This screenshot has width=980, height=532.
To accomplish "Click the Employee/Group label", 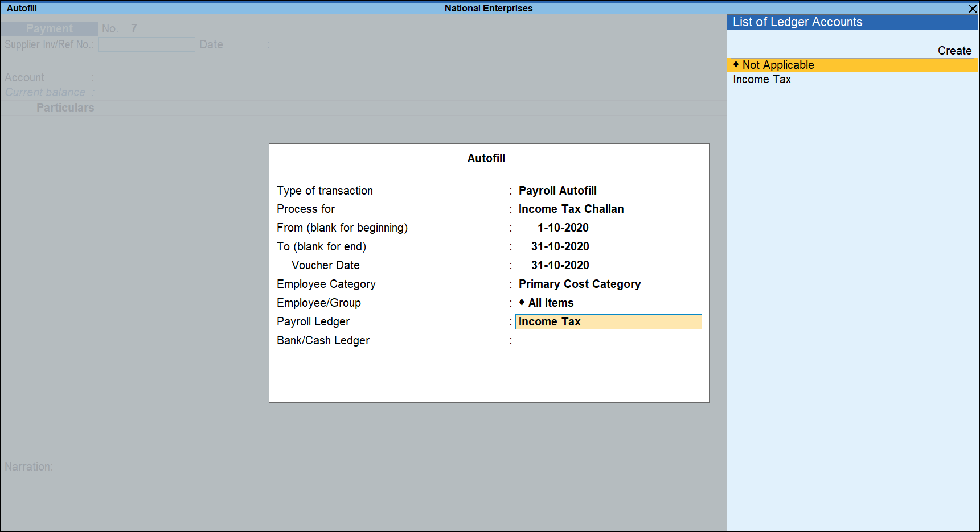I will click(x=318, y=303).
